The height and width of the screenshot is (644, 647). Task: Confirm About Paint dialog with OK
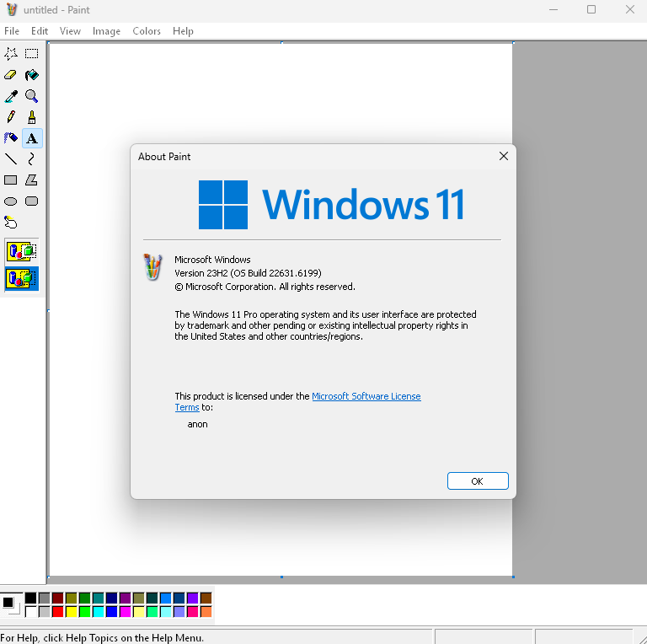point(478,481)
